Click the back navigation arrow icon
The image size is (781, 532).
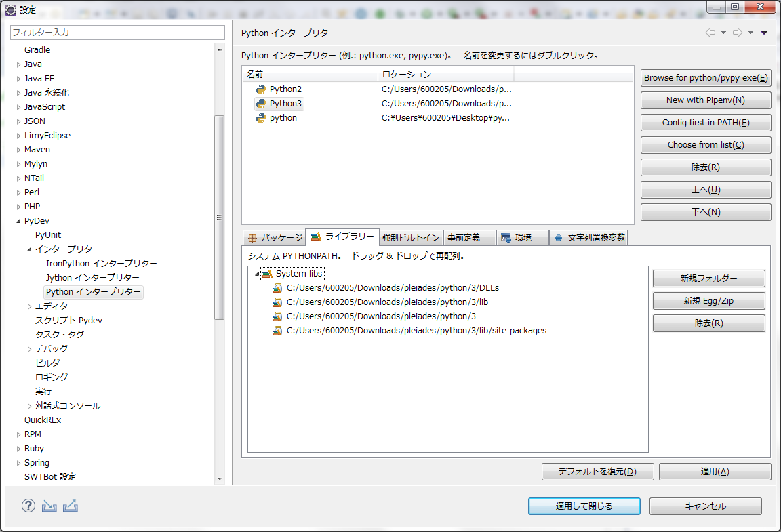click(x=710, y=33)
